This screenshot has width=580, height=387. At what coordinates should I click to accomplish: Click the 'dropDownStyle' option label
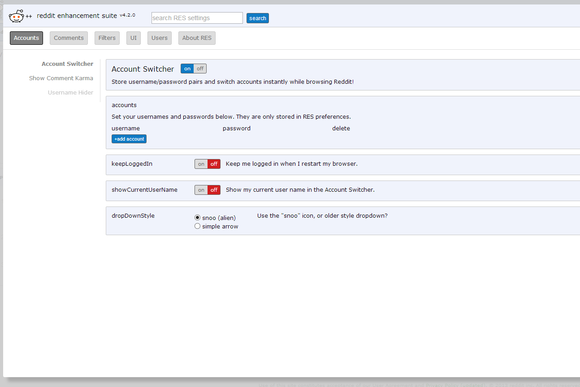133,216
